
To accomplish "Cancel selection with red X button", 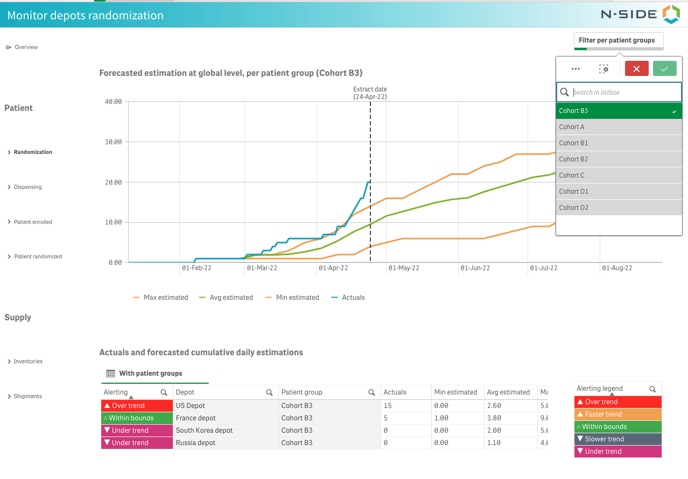I will point(636,69).
